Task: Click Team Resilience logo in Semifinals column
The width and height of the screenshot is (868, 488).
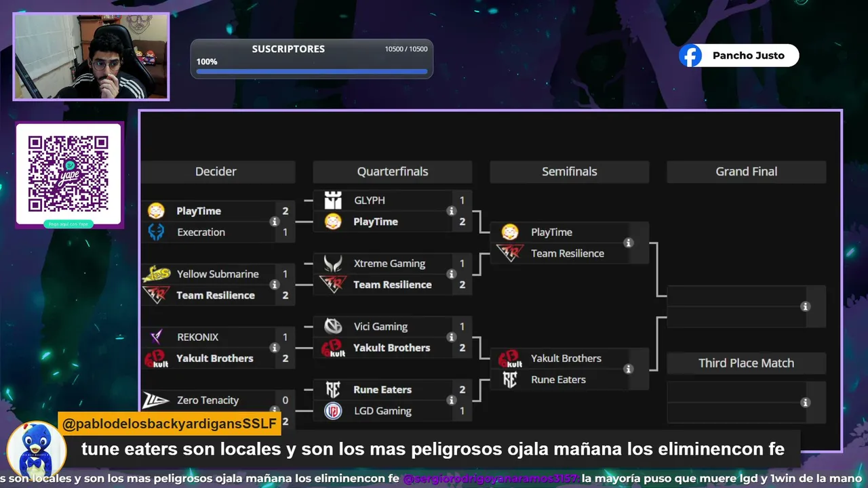Action: coord(510,253)
